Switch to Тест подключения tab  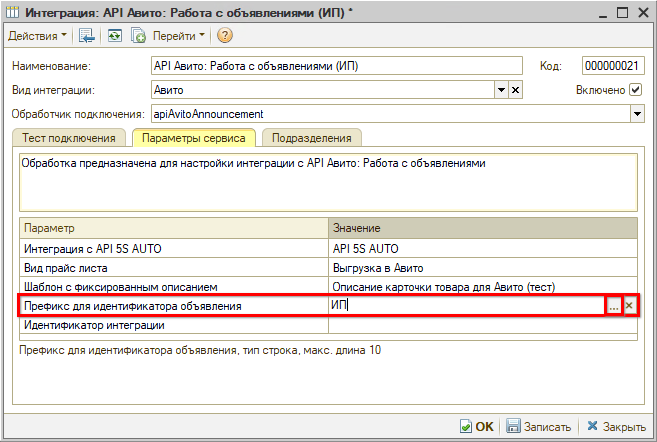tap(69, 138)
